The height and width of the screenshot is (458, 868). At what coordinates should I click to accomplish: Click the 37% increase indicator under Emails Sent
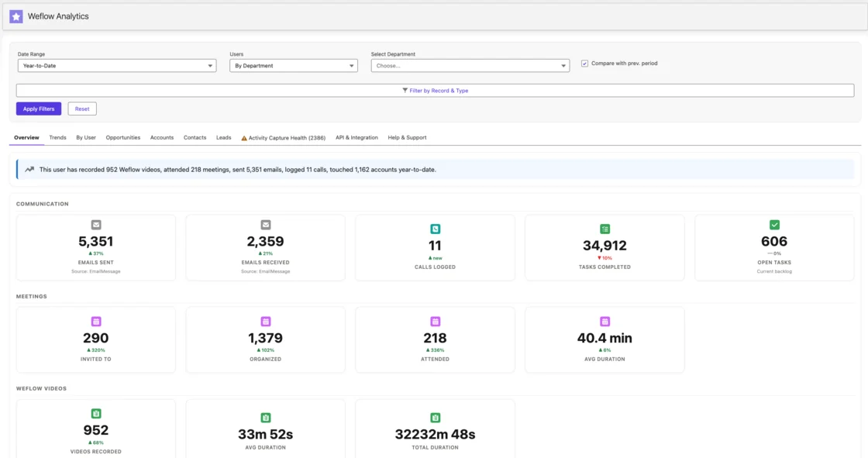coord(96,253)
